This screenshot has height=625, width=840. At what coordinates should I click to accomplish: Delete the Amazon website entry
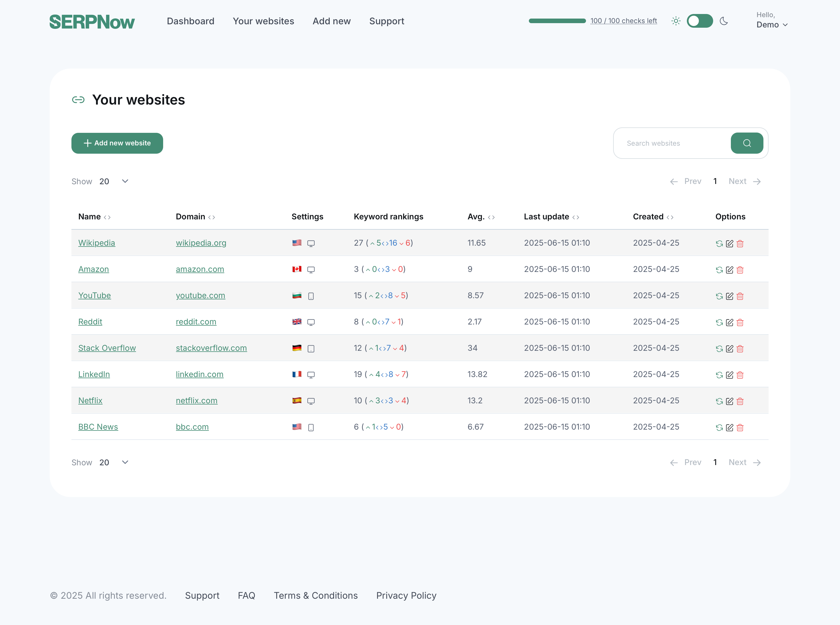pos(740,270)
